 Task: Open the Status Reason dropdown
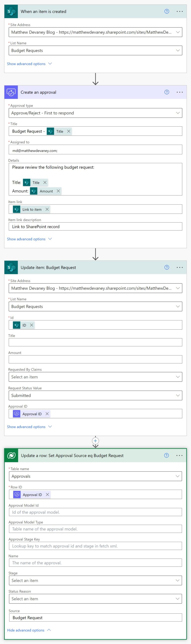click(x=95, y=599)
